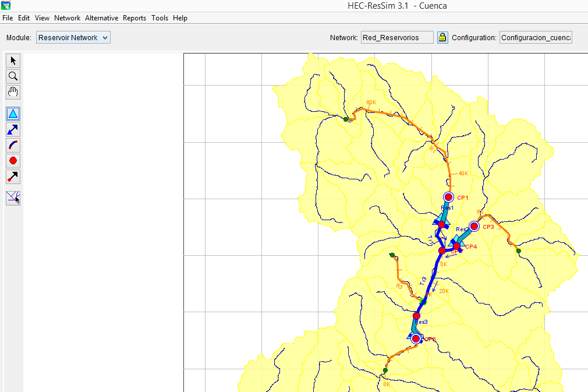Activate the zoom magnifier tool

pyautogui.click(x=13, y=76)
